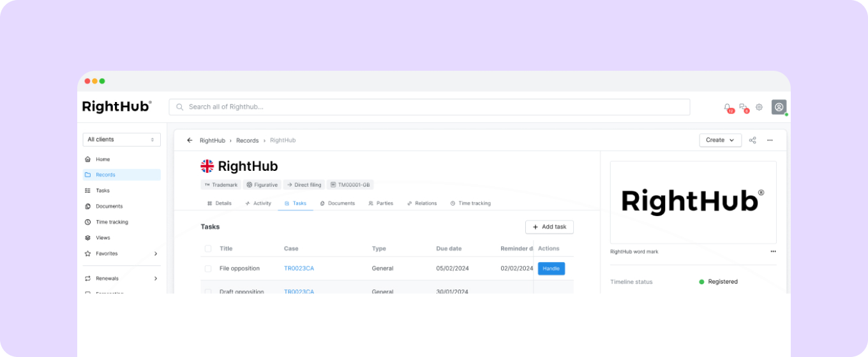Sort by the Due date column header

coord(449,249)
